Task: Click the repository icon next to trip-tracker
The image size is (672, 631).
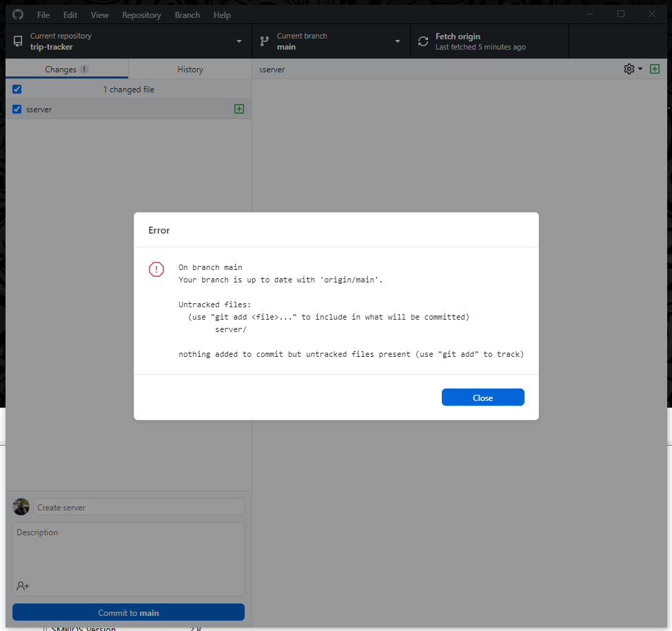Action: coord(17,41)
